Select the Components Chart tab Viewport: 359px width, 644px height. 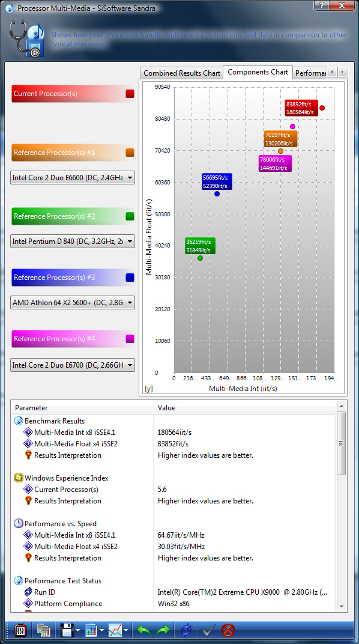pos(258,72)
